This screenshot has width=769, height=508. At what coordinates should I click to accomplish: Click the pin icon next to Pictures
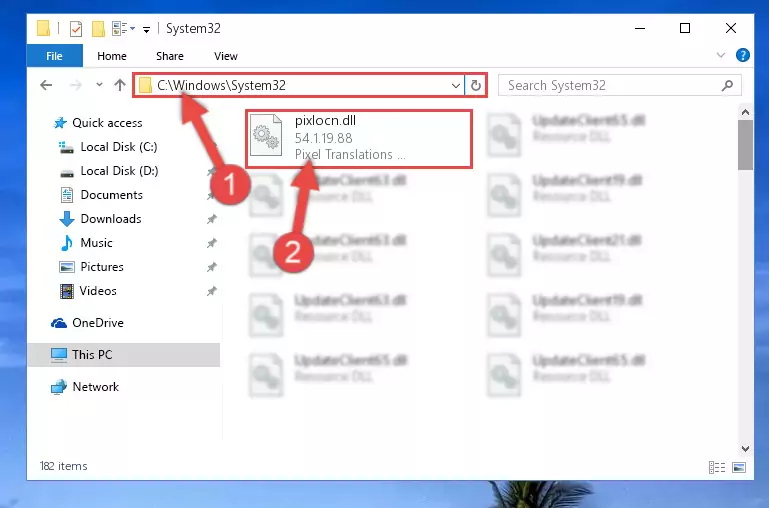point(211,267)
